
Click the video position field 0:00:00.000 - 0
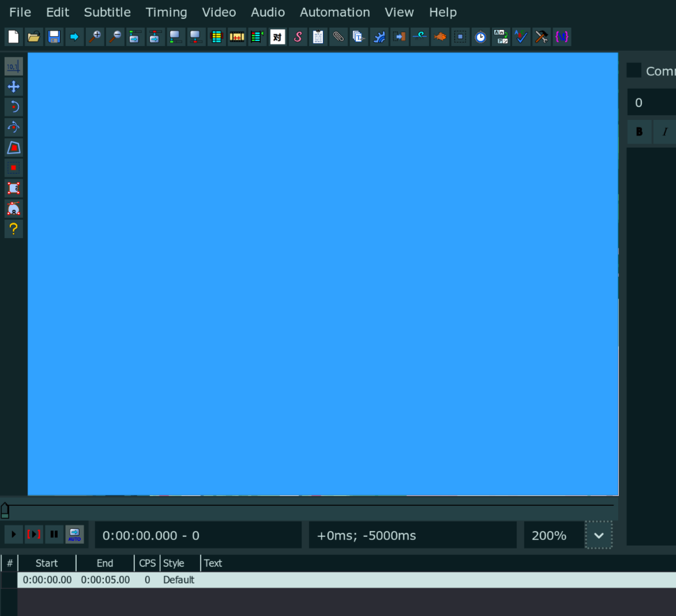pos(198,535)
